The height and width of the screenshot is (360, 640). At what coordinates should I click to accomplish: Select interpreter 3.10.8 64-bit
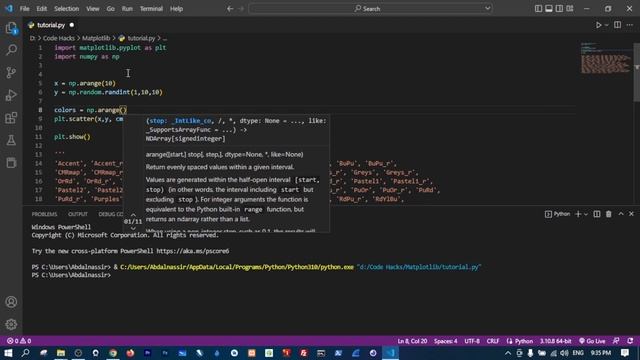[556, 341]
